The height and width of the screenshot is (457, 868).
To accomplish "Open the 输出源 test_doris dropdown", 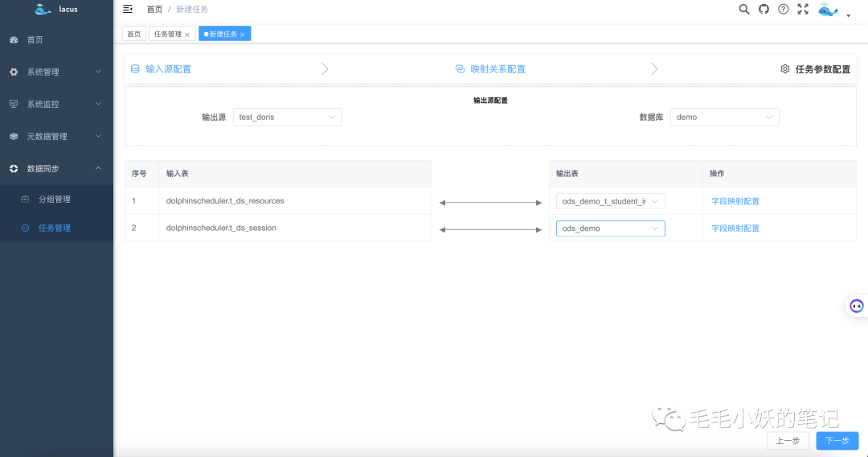I will tap(287, 117).
